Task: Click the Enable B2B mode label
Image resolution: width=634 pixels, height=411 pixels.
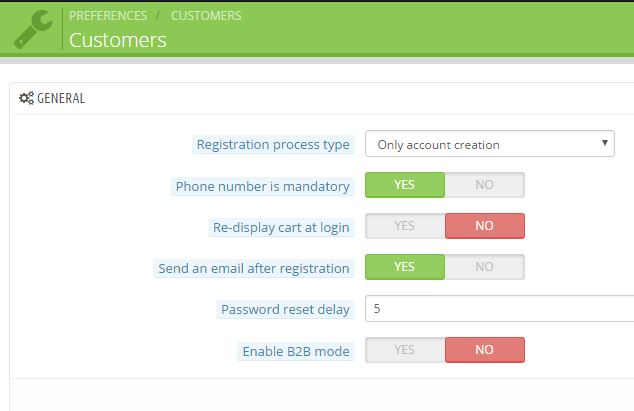Action: pos(296,351)
